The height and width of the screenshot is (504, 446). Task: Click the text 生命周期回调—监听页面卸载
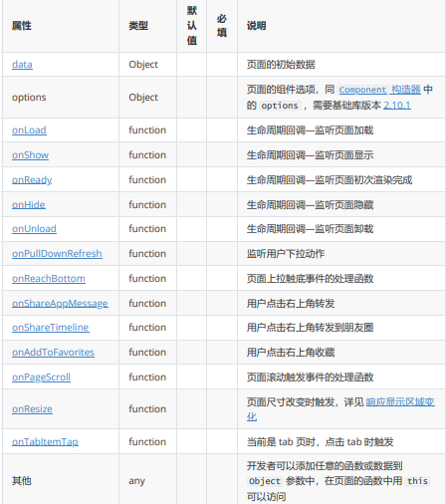(x=310, y=228)
